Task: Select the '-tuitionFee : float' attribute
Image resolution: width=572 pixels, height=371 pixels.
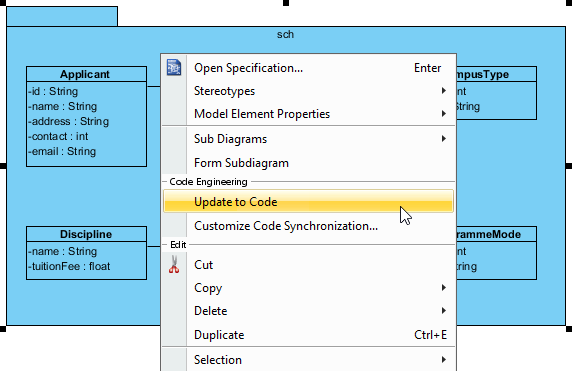Action: (69, 266)
